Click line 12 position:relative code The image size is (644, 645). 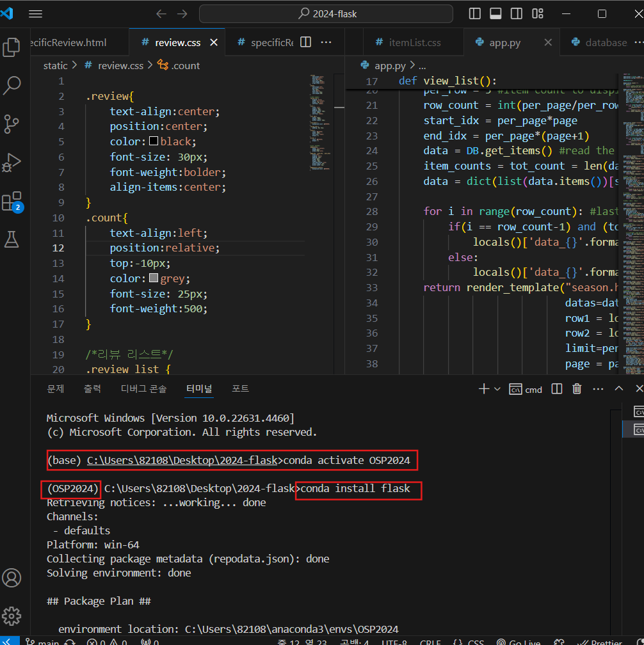coord(165,248)
